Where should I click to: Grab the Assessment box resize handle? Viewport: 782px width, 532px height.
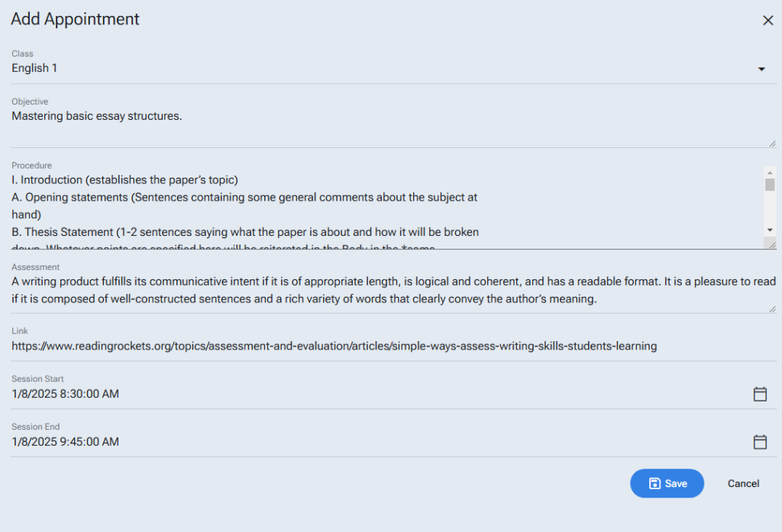pyautogui.click(x=772, y=308)
